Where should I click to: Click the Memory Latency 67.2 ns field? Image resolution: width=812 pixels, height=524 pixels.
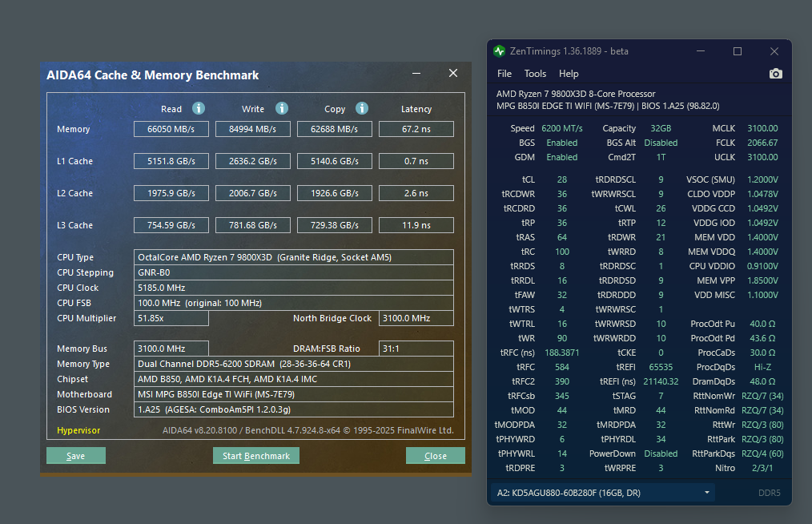point(416,129)
